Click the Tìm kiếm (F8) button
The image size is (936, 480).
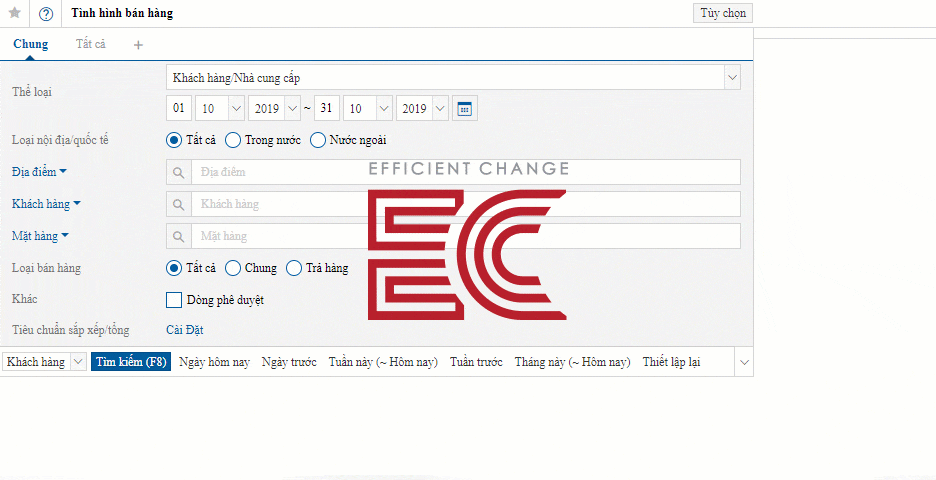pyautogui.click(x=131, y=362)
